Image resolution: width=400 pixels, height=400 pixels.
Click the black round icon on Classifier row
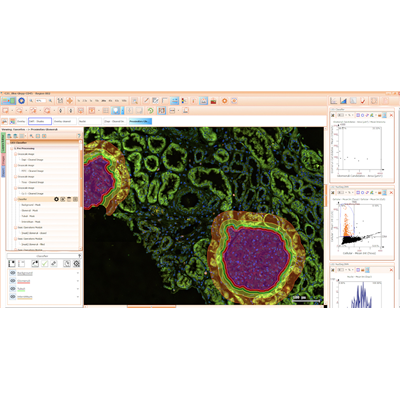click(56, 199)
